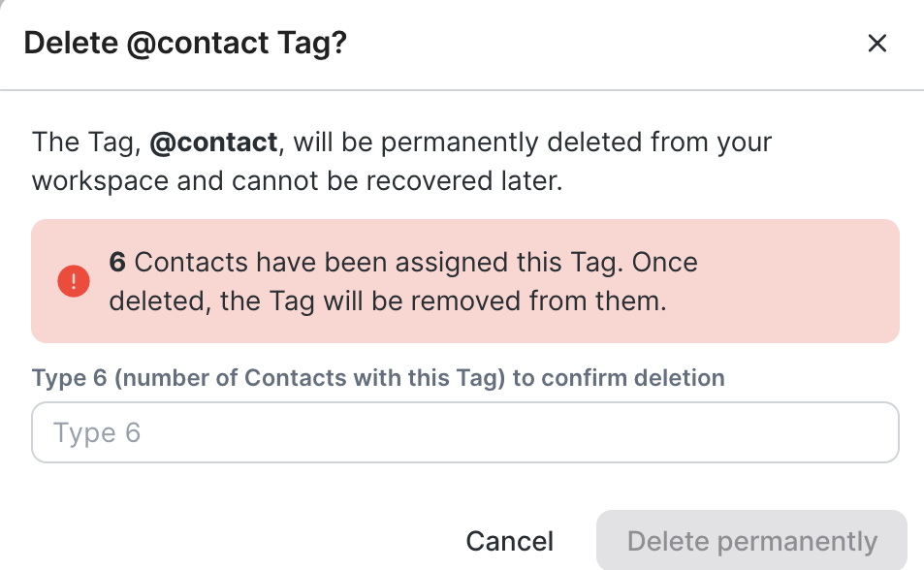The height and width of the screenshot is (570, 924).
Task: Click the bold 6 count in warning
Action: (x=117, y=262)
